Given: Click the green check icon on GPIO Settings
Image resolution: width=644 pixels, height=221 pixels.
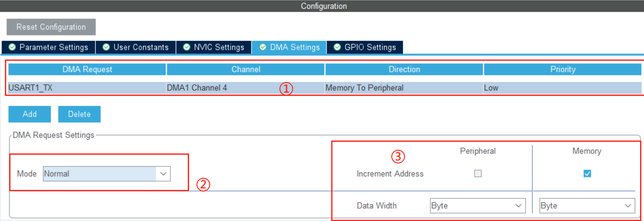Looking at the screenshot, I should (337, 47).
